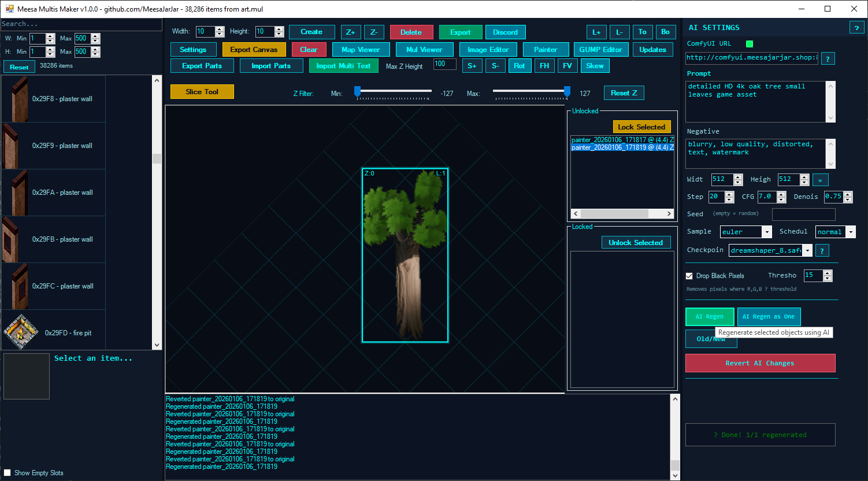Open the Scheduler dropdown showing normal
Image resolution: width=868 pixels, height=481 pixels.
pos(851,232)
